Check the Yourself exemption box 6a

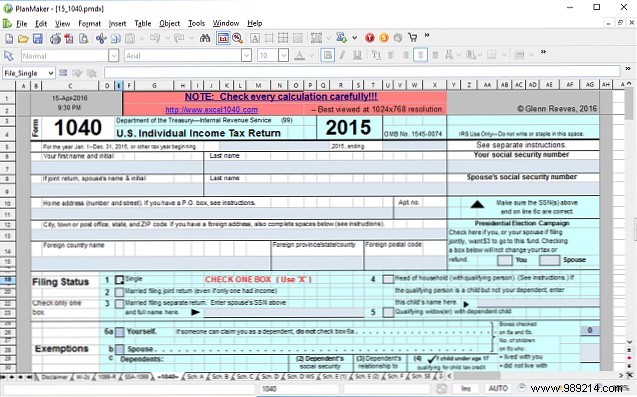[x=119, y=332]
